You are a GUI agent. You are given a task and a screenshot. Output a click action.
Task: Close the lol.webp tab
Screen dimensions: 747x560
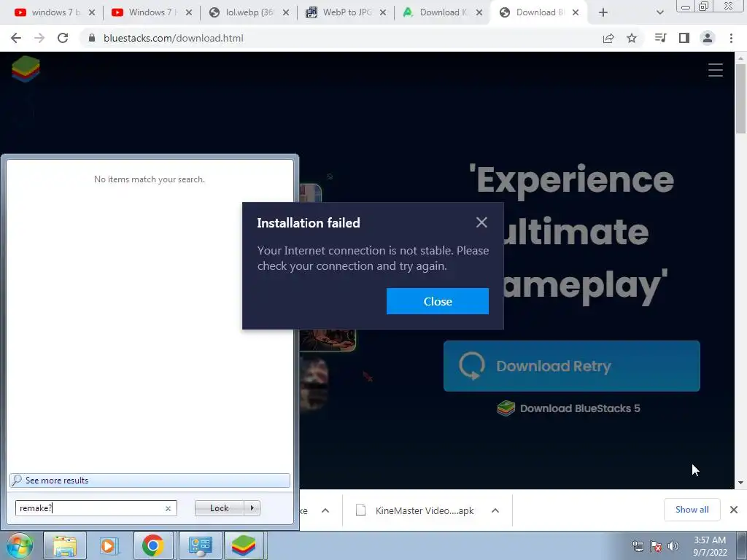(286, 12)
